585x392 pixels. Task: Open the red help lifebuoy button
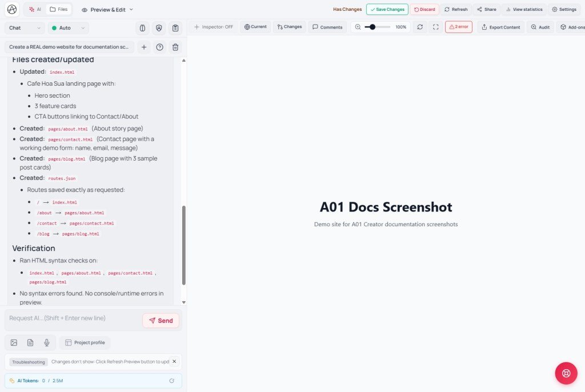click(566, 373)
